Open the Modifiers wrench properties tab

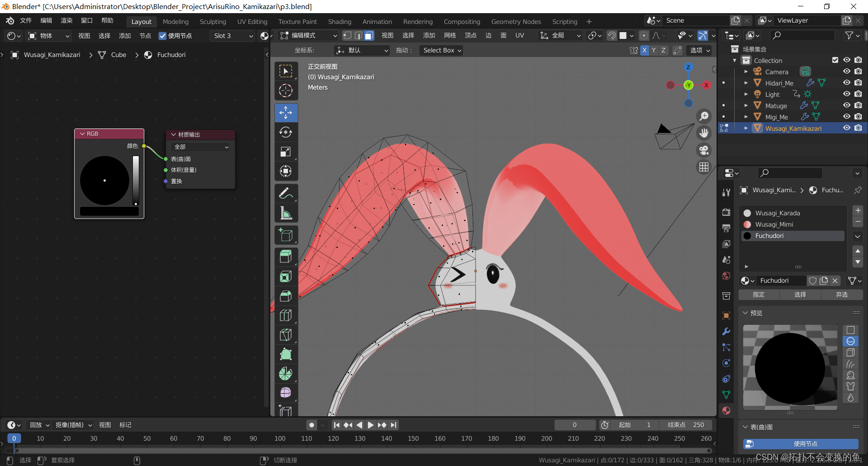(x=726, y=332)
